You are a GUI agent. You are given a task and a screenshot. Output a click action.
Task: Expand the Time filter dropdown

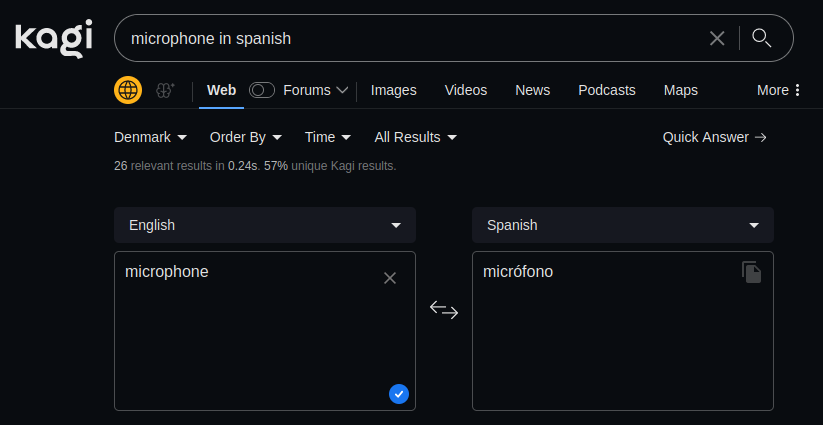pos(328,137)
